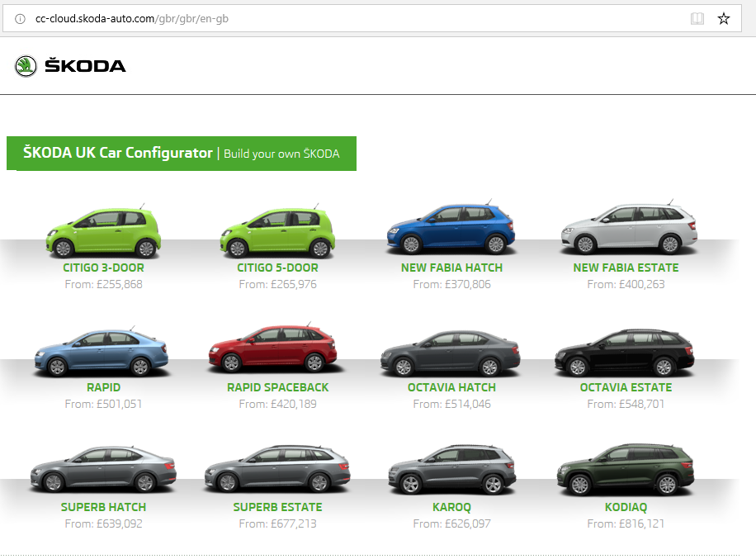The width and height of the screenshot is (756, 559).
Task: Select the grey Superb Hatch image
Action: pos(103,469)
